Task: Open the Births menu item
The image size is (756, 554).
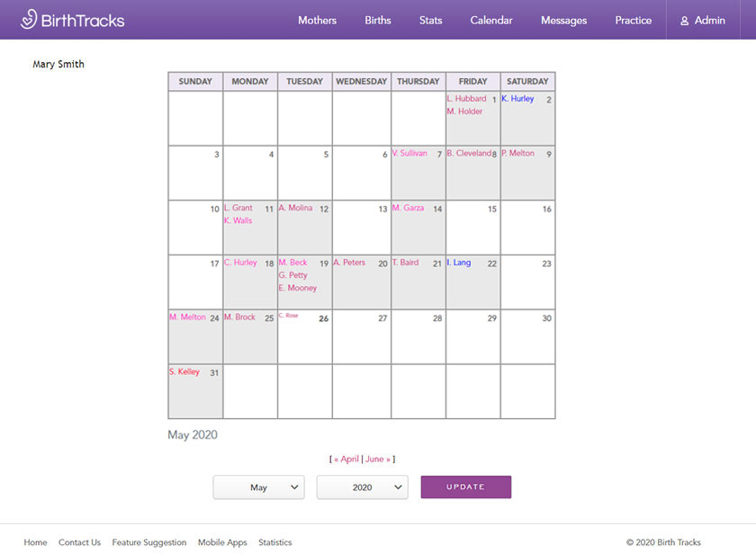Action: coord(378,20)
